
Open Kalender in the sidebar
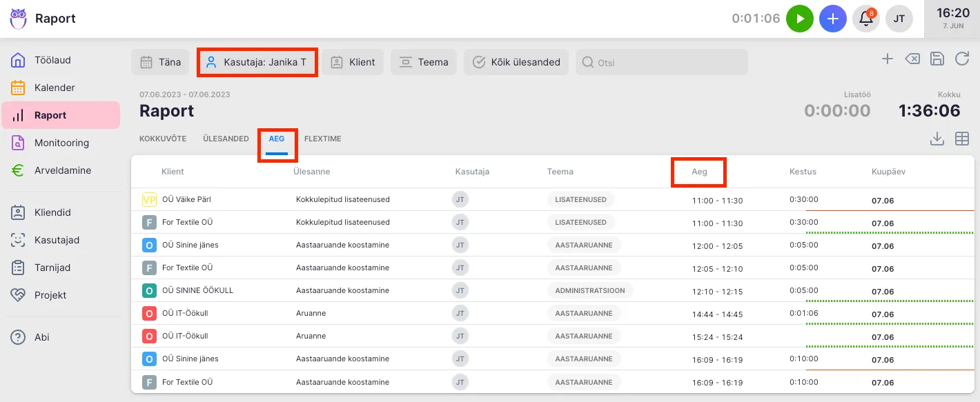pyautogui.click(x=55, y=88)
